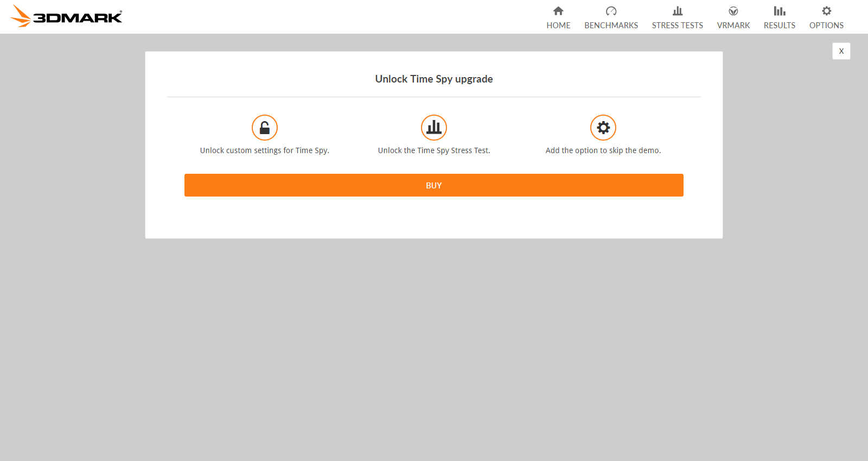Open VRMARK label in top navigation
868x461 pixels.
[x=733, y=26]
